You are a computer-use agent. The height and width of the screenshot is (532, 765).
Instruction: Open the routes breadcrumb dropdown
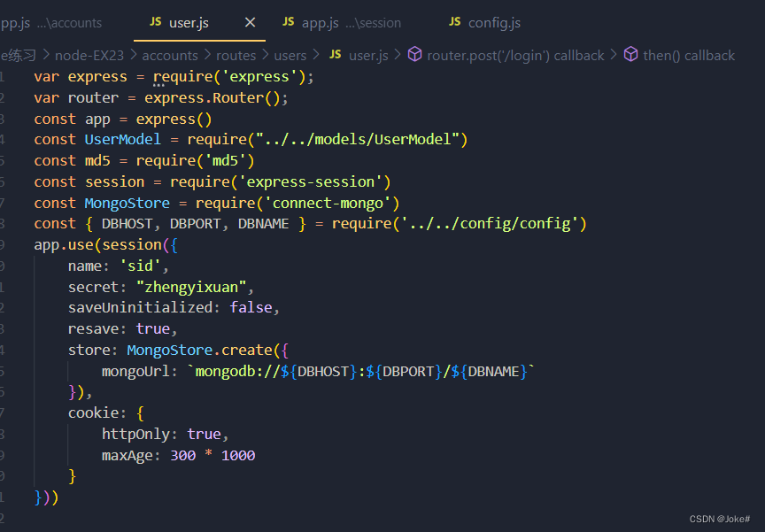(x=236, y=55)
